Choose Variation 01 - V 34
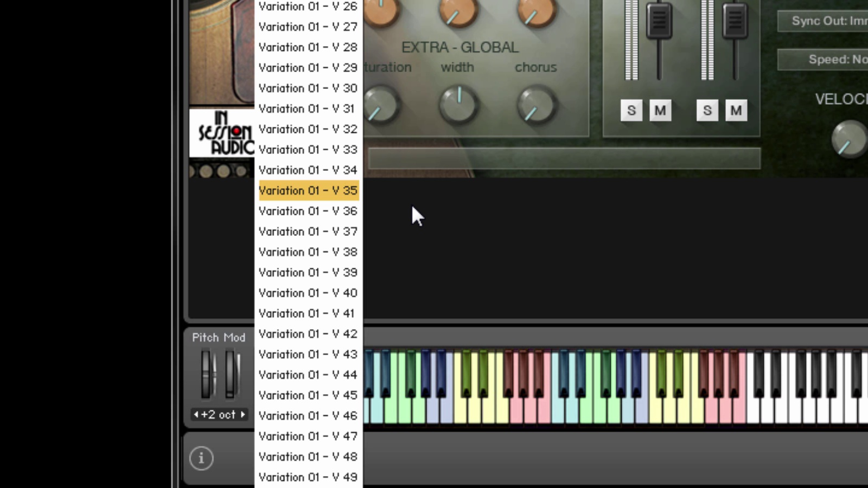This screenshot has height=488, width=868. (x=308, y=170)
